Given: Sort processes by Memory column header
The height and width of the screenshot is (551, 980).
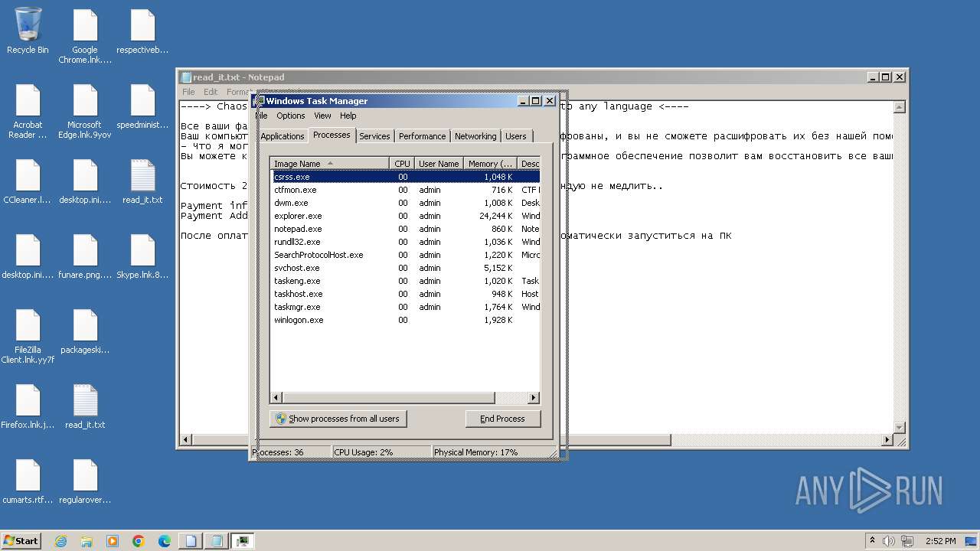Looking at the screenshot, I should tap(490, 164).
